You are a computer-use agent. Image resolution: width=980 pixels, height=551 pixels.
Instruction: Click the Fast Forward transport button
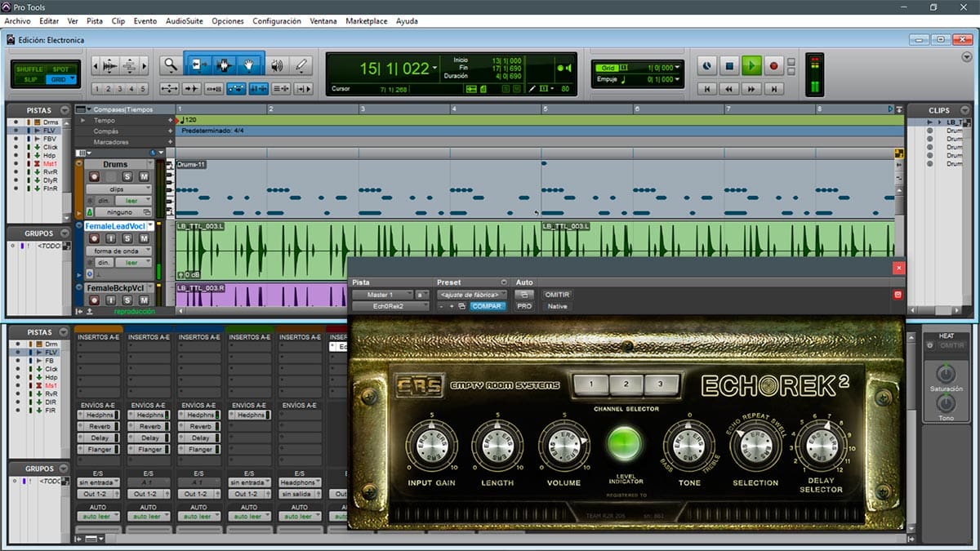click(752, 88)
